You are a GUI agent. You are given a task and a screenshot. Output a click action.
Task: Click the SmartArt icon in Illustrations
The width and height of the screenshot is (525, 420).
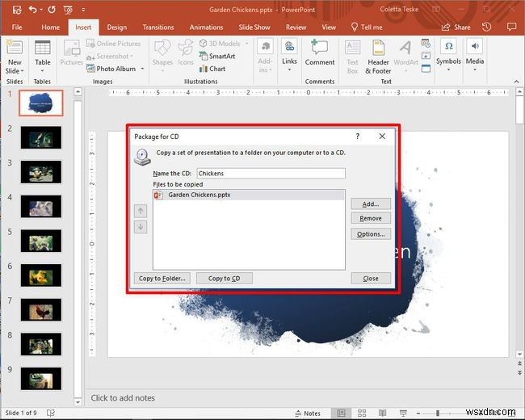204,56
